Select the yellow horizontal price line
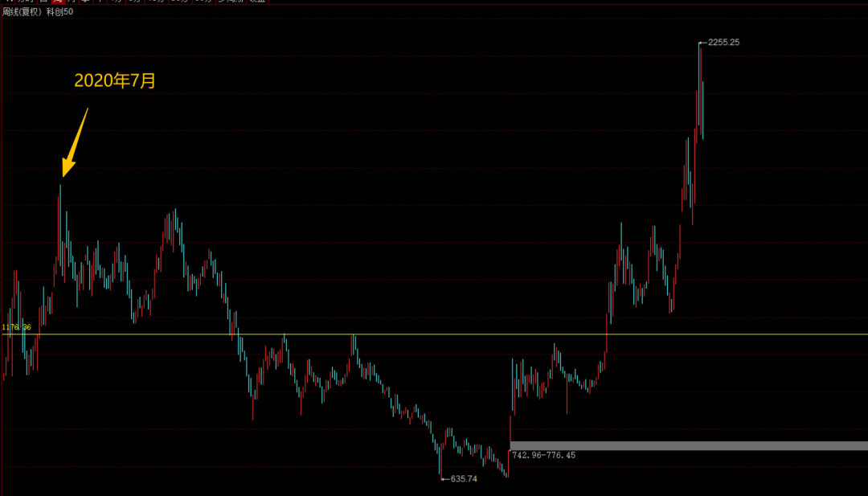Image resolution: width=868 pixels, height=496 pixels. point(434,334)
